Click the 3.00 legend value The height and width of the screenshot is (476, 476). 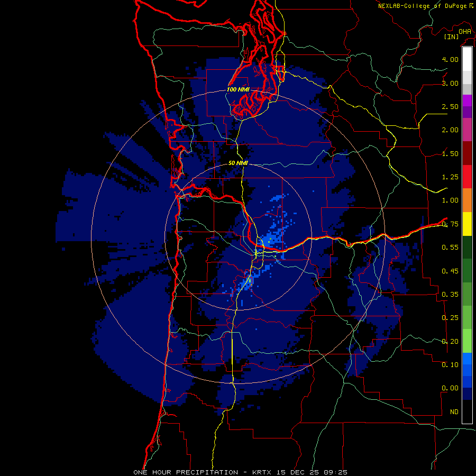coord(450,83)
